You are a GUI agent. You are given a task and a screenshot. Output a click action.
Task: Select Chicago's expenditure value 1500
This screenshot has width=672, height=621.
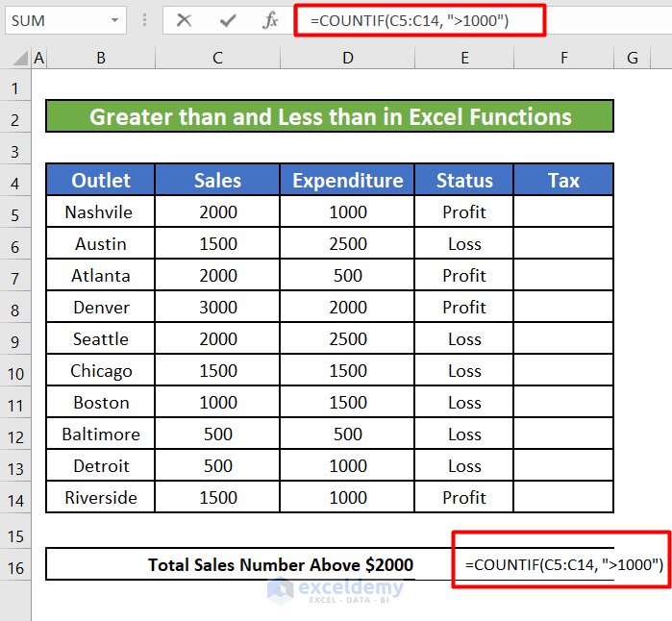(348, 370)
